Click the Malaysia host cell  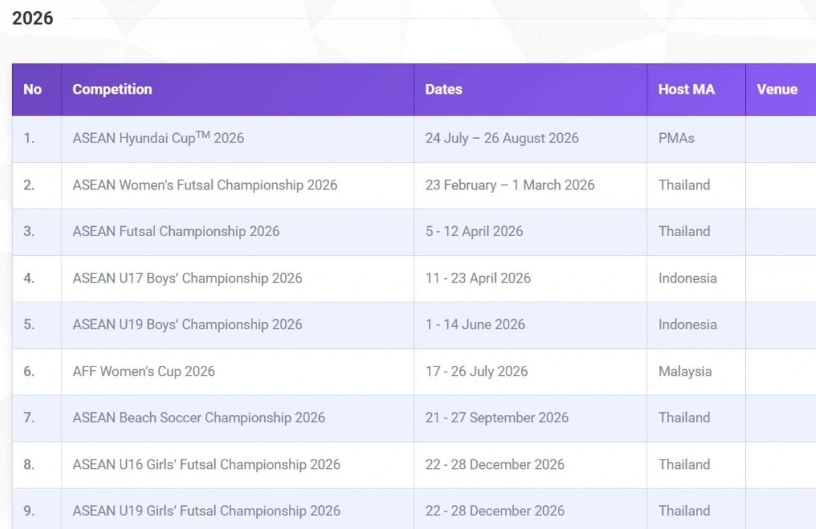pos(685,371)
